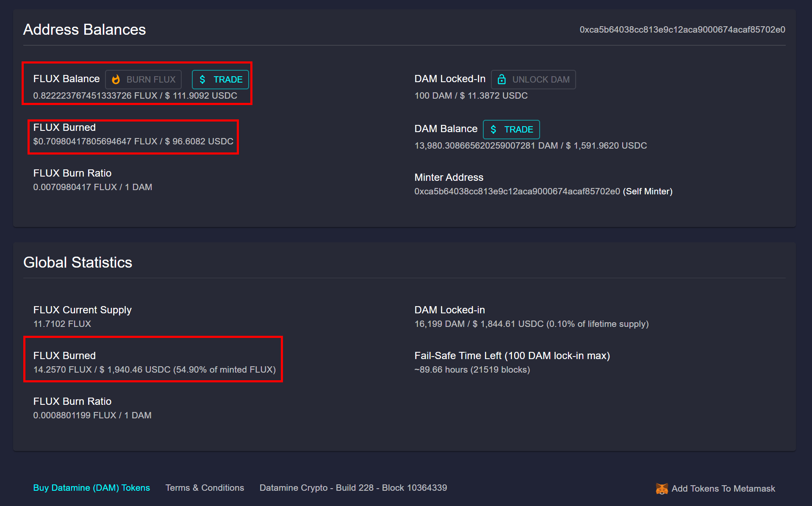812x506 pixels.
Task: Open TRADE for DAM Balance
Action: tap(511, 130)
